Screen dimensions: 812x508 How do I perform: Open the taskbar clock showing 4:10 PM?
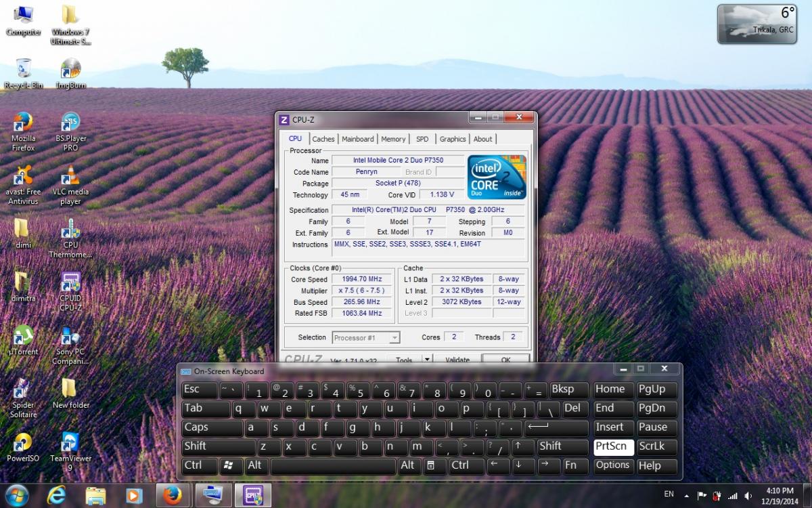coord(780,495)
